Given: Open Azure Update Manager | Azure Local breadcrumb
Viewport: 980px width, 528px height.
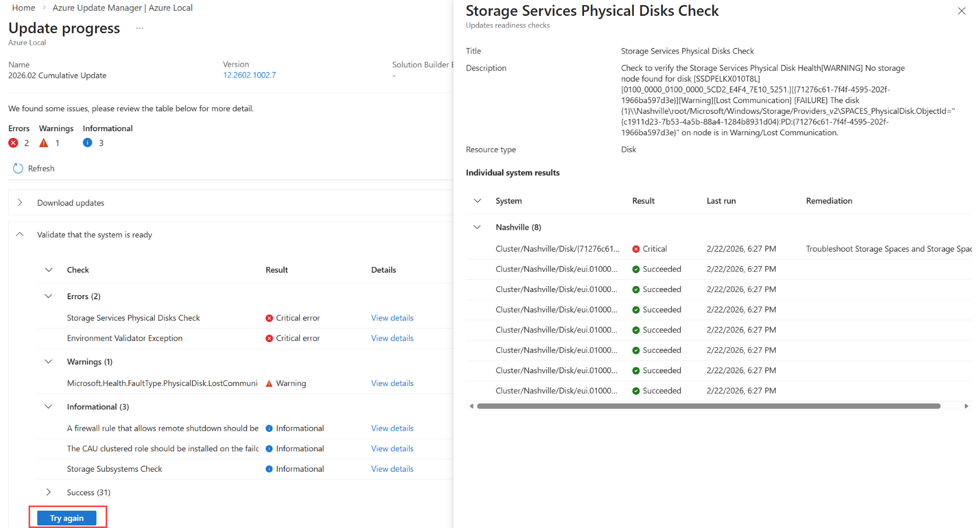Looking at the screenshot, I should 122,8.
